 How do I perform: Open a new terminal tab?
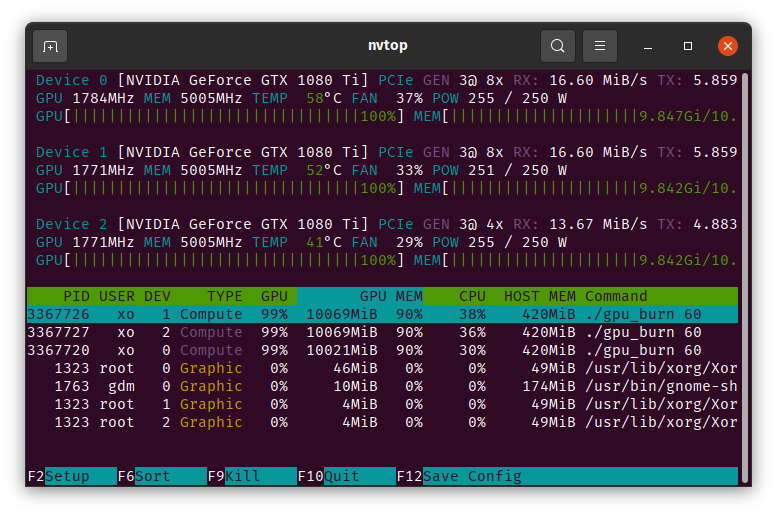pyautogui.click(x=50, y=46)
